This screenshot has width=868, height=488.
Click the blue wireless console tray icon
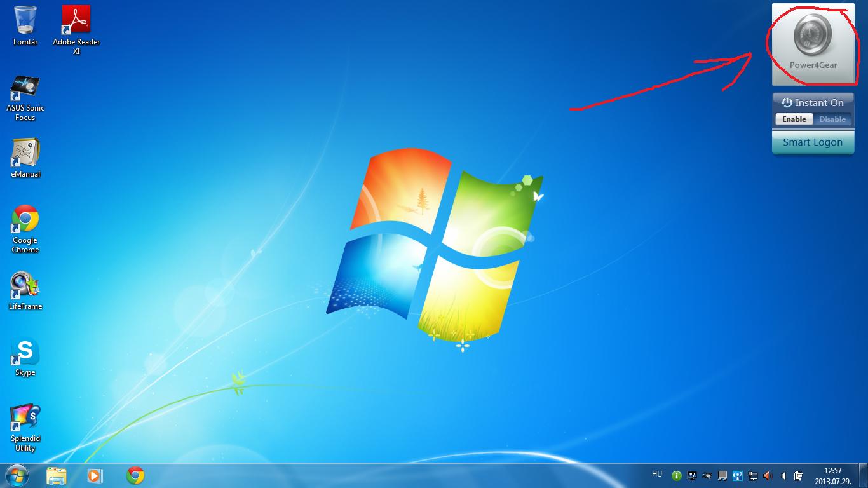738,476
